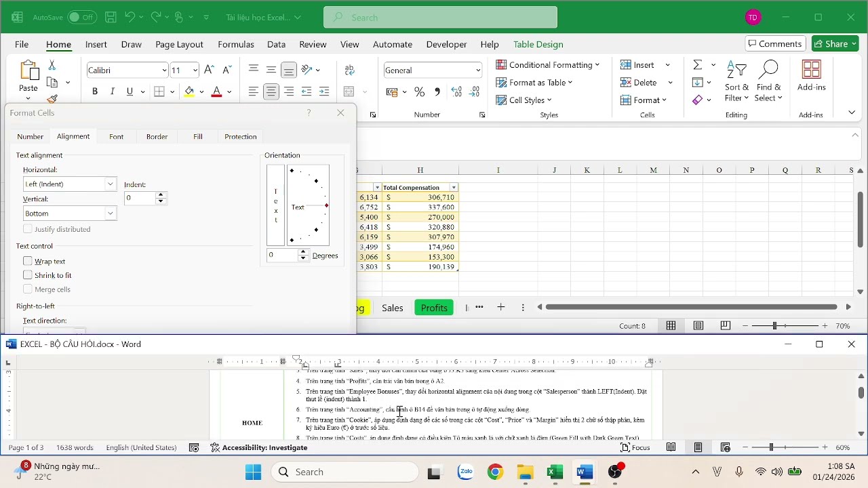The width and height of the screenshot is (868, 488).
Task: Click the Add-ins button
Action: tap(812, 76)
